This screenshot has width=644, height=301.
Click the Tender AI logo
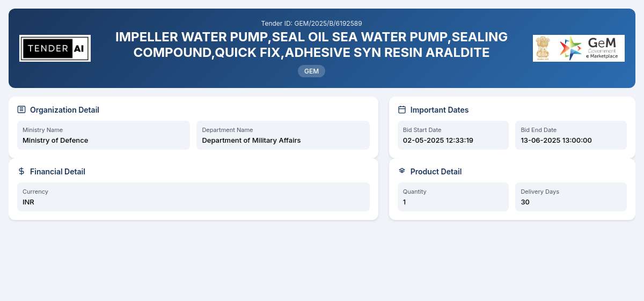coord(55,48)
